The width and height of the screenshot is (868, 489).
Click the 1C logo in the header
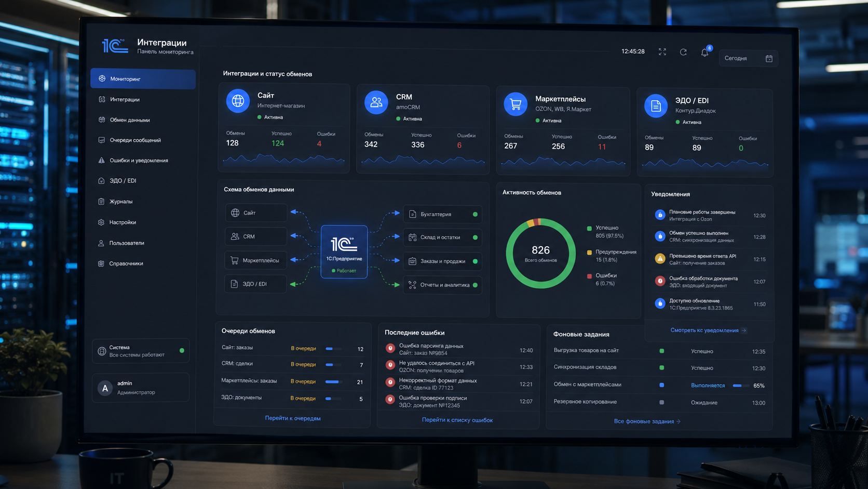pyautogui.click(x=115, y=46)
